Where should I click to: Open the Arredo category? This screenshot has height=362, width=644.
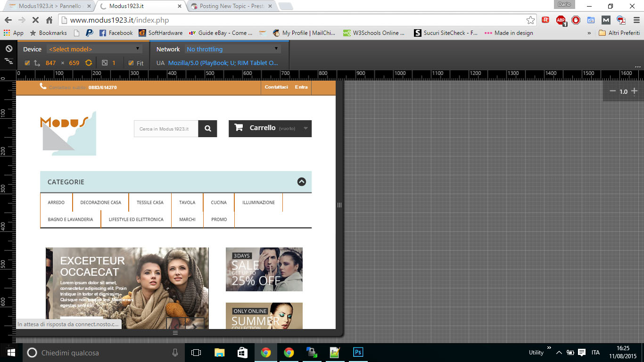coord(56,202)
